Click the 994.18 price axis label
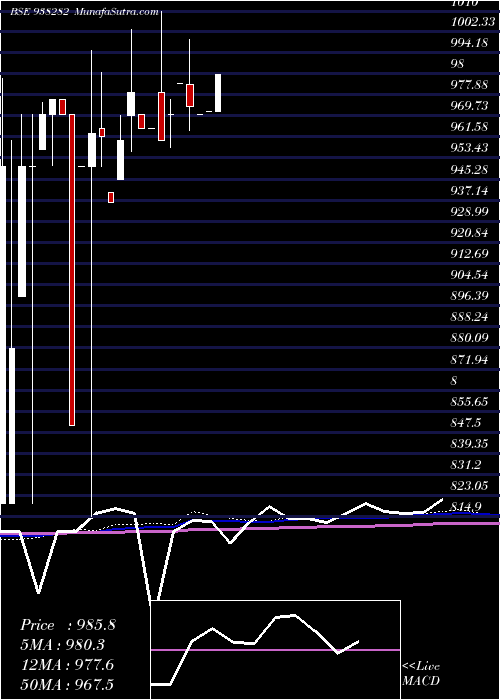Viewport: 500px width, 700px height. click(470, 43)
